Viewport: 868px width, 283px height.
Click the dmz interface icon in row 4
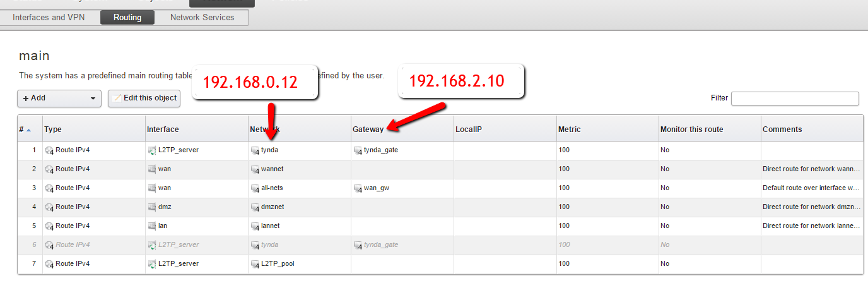pyautogui.click(x=151, y=207)
